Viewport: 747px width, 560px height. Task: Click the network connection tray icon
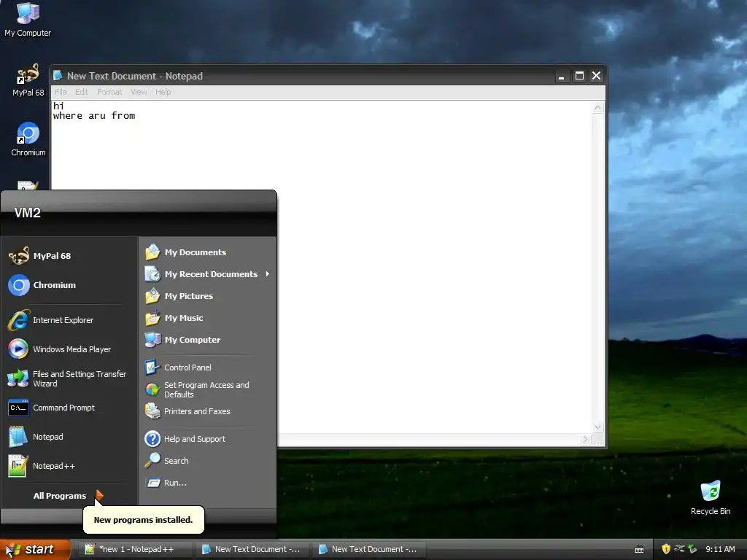(679, 549)
